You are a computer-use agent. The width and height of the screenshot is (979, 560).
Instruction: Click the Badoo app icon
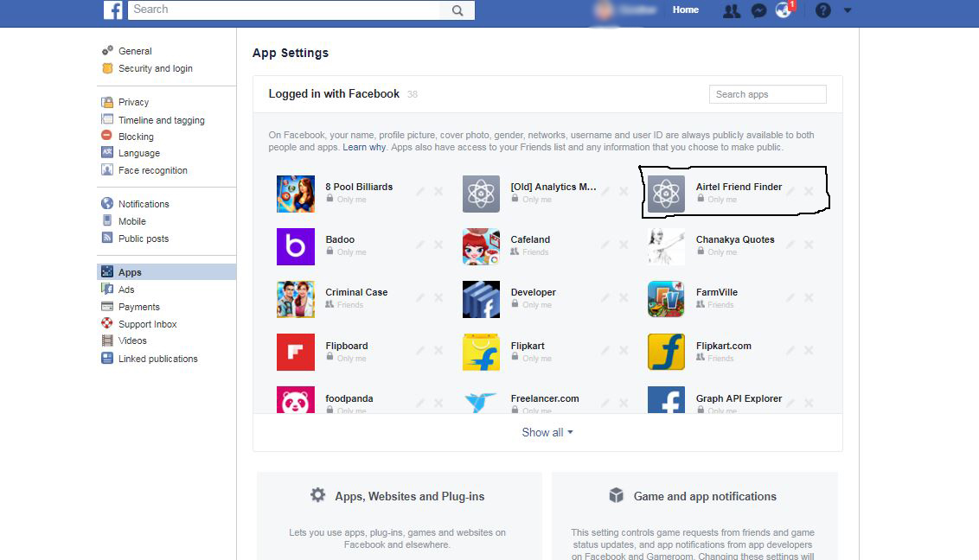coord(295,246)
